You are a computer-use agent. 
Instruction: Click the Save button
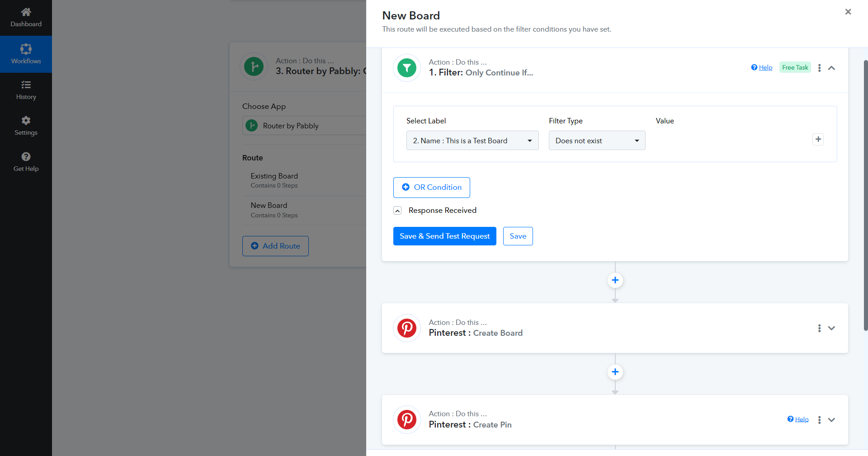pos(518,236)
